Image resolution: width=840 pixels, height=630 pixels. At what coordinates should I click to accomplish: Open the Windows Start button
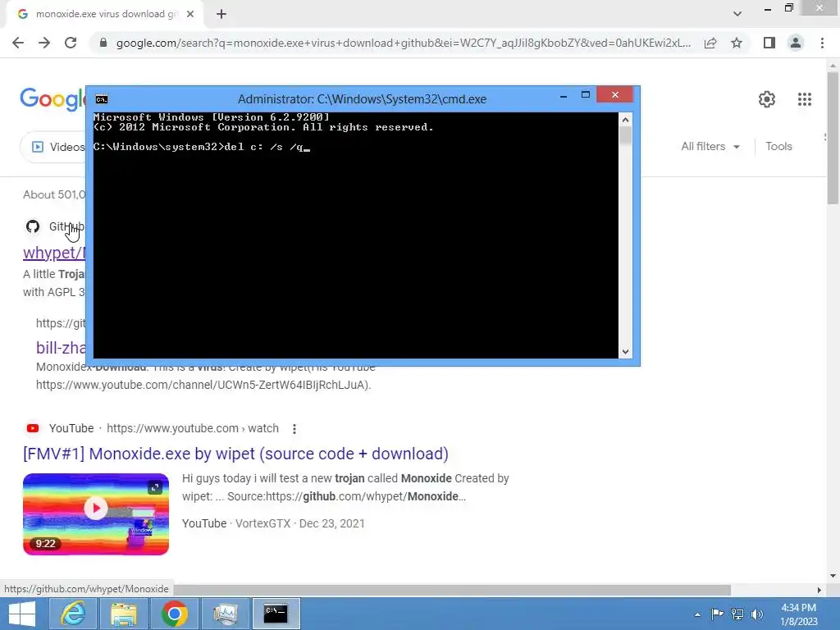21,614
